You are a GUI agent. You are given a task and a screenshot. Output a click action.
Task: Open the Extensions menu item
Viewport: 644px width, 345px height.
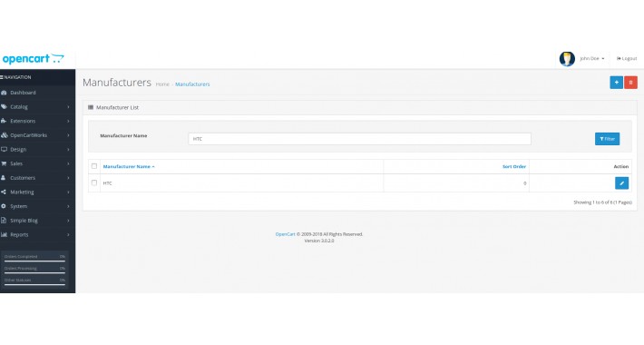coord(37,122)
